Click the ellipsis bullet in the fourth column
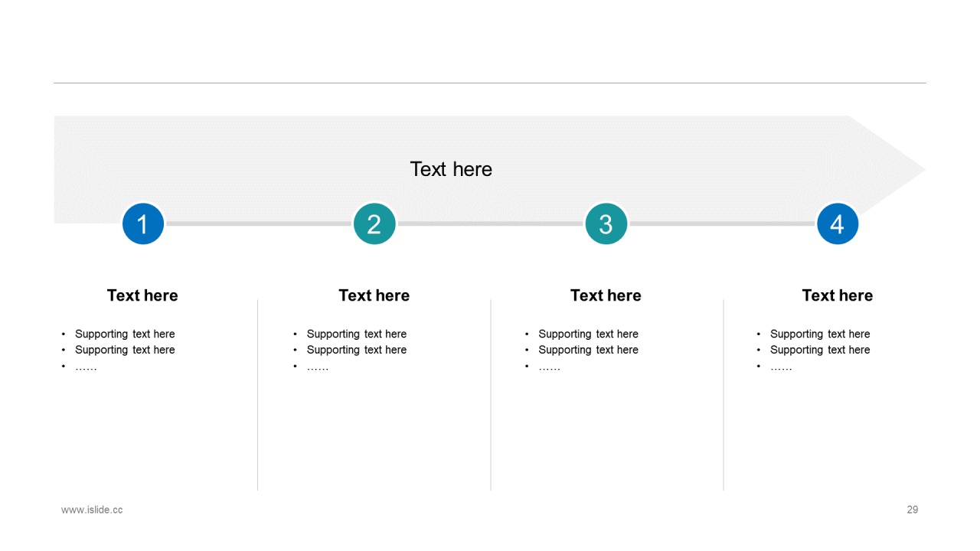The width and height of the screenshot is (980, 551). tap(781, 367)
